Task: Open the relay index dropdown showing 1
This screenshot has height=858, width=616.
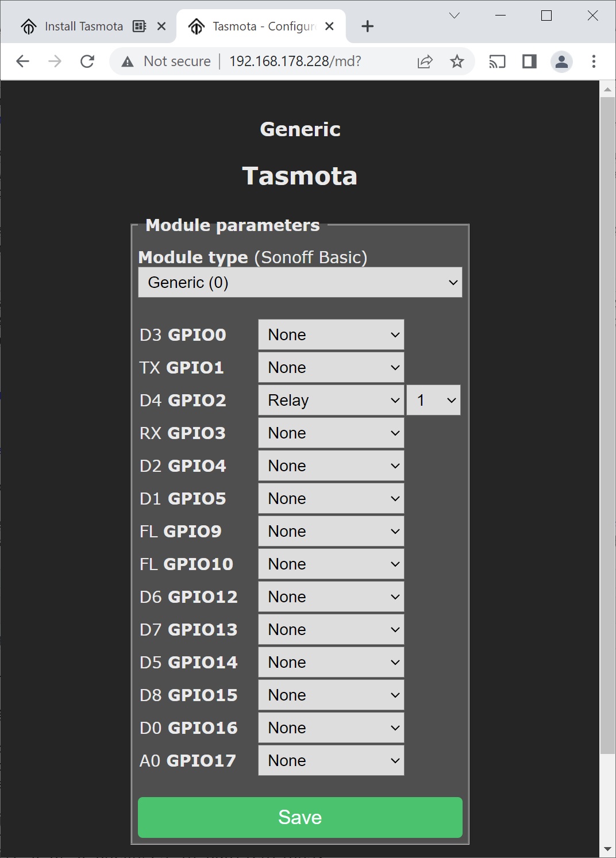Action: (x=433, y=400)
